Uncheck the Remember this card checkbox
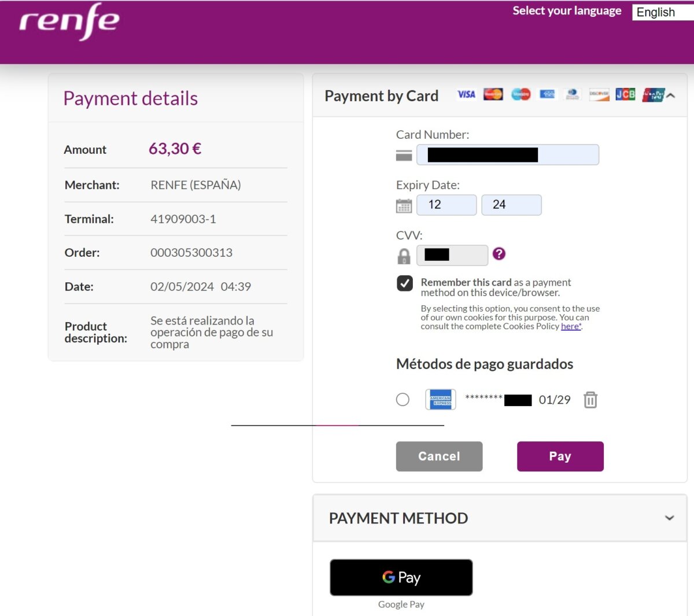The width and height of the screenshot is (694, 616). 405,283
